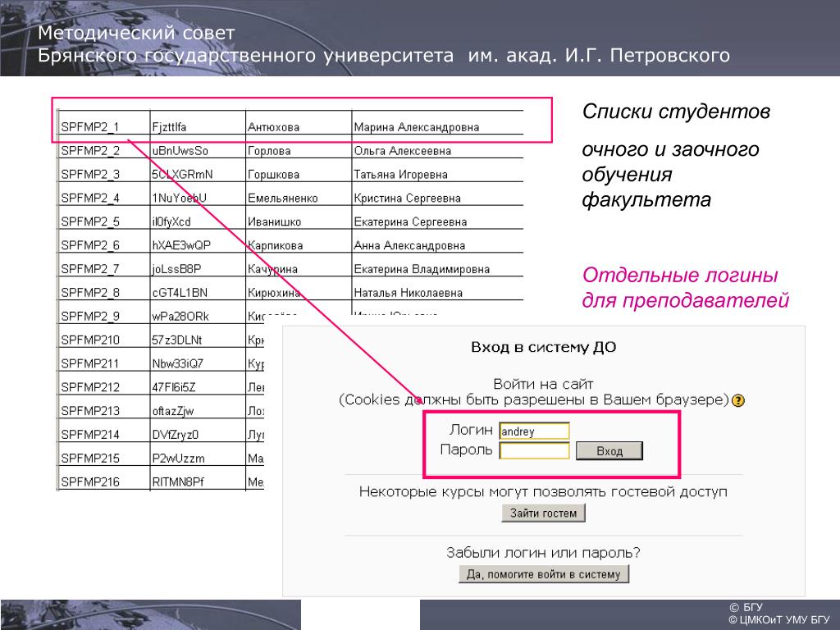Select table cell SPFMP211
Screen dimensions: 840x630
pos(103,359)
